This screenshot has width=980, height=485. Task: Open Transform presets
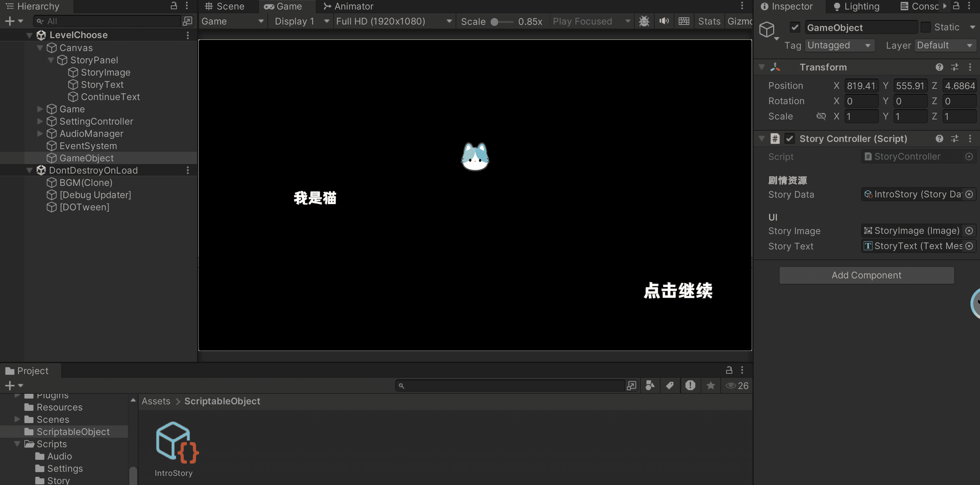point(954,67)
